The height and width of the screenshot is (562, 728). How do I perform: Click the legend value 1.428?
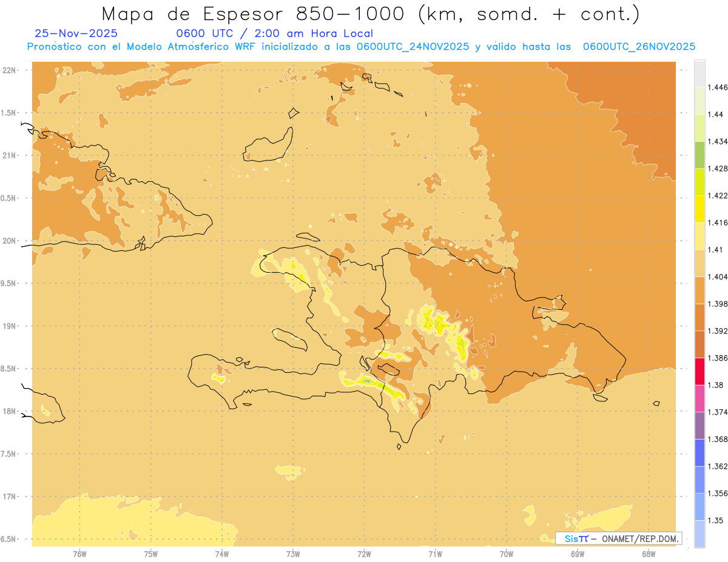[x=718, y=169]
